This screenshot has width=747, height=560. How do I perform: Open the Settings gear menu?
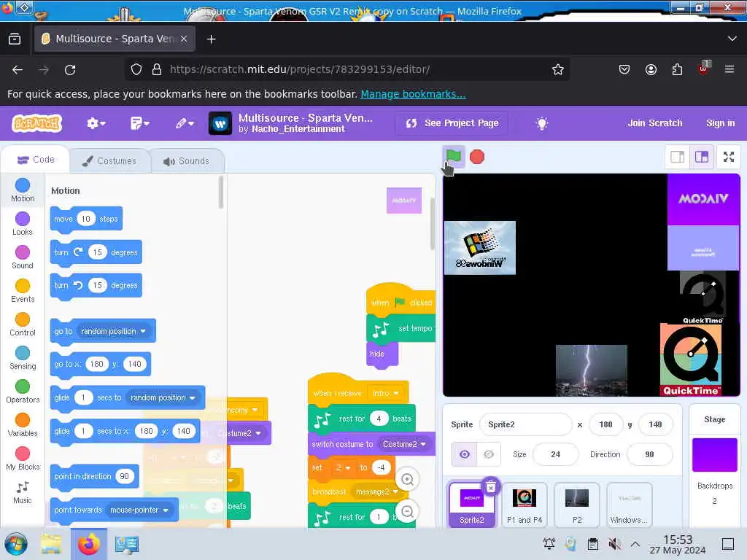click(96, 123)
